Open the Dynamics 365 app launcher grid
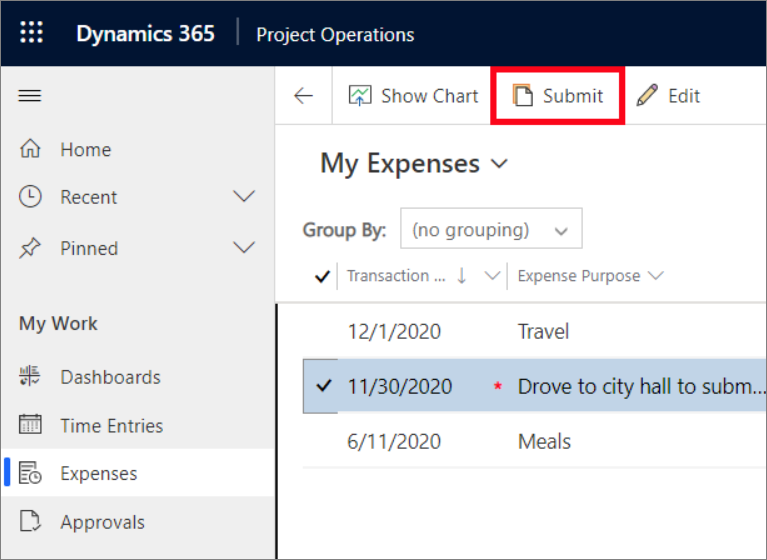767x560 pixels. pos(31,33)
